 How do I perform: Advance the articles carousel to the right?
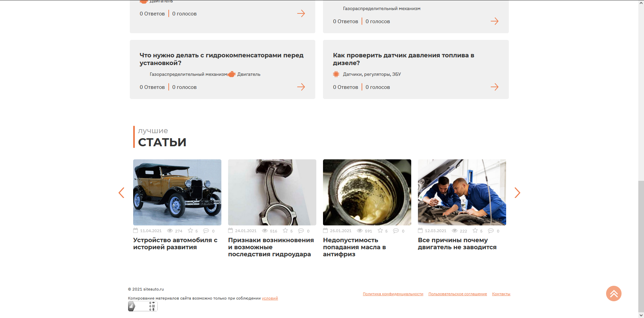(x=517, y=193)
